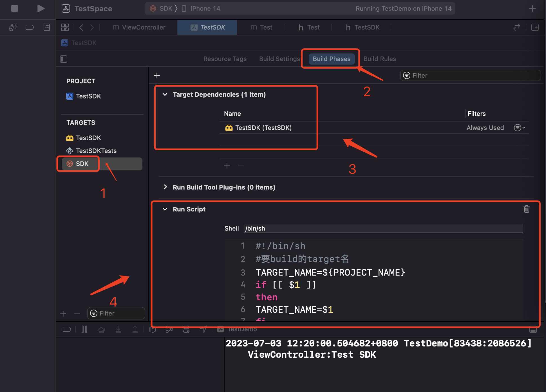Collapse the Run Script section
The image size is (546, 392).
(x=165, y=209)
